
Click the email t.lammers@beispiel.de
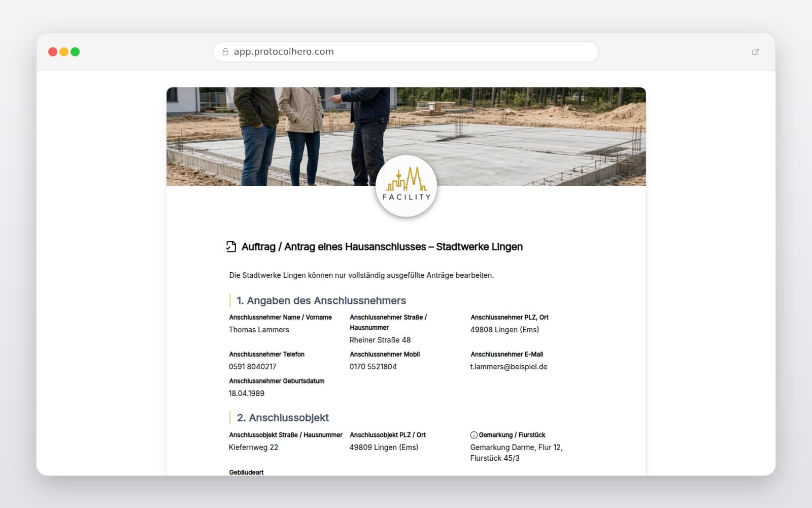tap(509, 367)
